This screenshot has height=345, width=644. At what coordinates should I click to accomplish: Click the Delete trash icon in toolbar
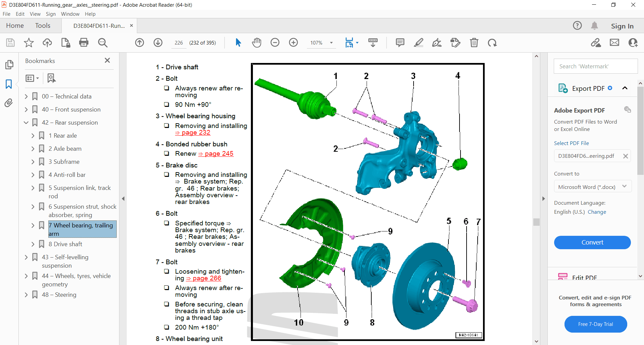(x=474, y=43)
